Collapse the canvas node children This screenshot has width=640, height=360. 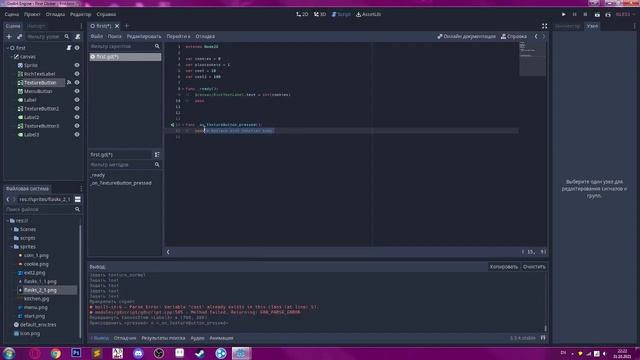click(x=11, y=57)
